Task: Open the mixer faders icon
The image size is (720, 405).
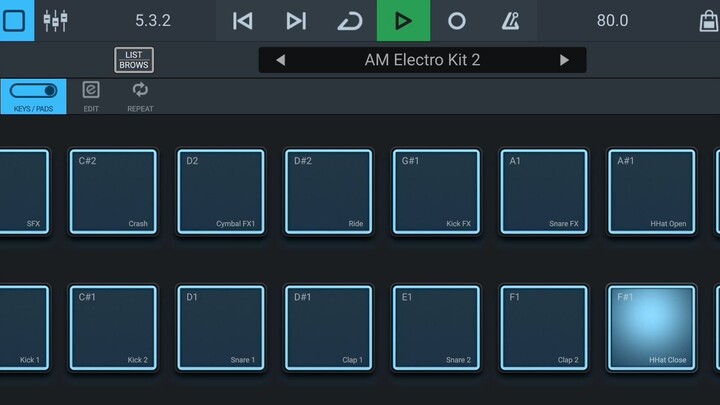Action: tap(55, 20)
